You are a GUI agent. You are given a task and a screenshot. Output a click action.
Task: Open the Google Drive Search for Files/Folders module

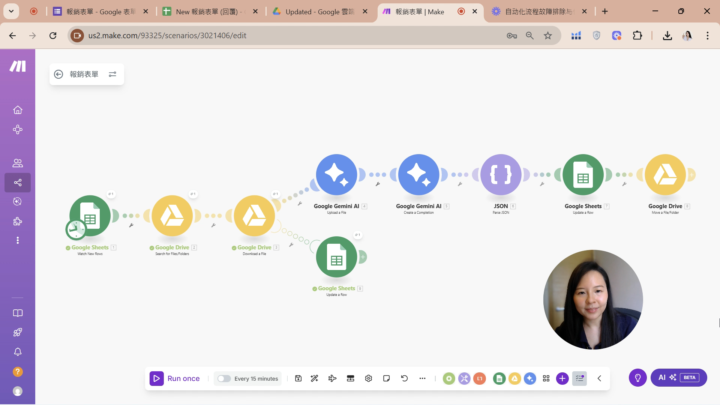click(x=172, y=215)
